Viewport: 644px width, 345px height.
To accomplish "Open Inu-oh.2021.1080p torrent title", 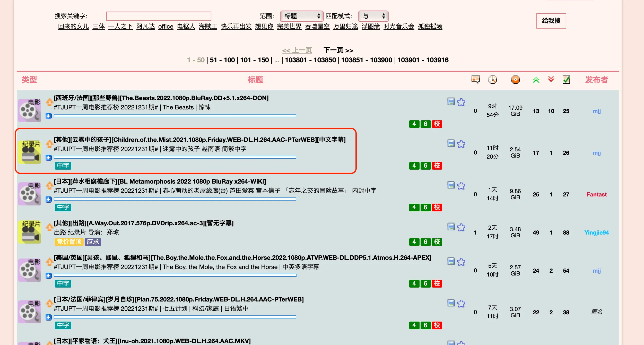I will [152, 341].
